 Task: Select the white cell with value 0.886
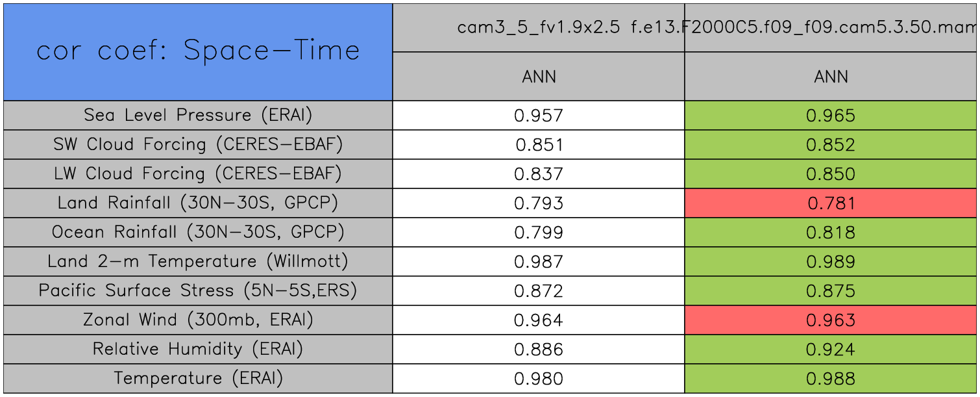539,350
